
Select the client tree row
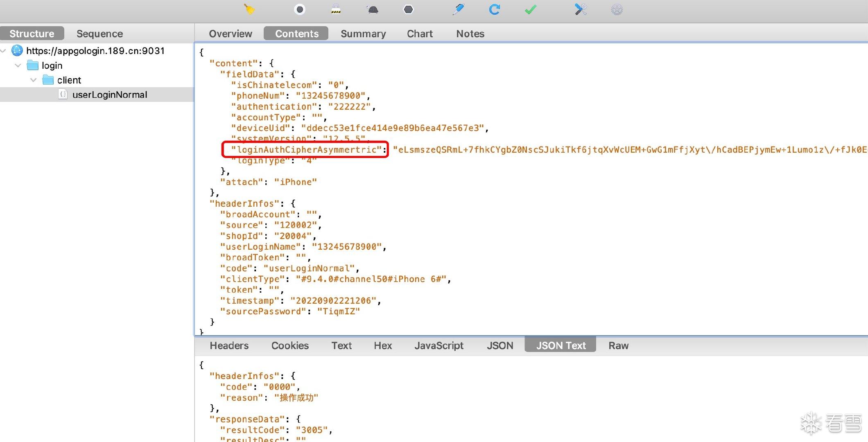click(97, 80)
